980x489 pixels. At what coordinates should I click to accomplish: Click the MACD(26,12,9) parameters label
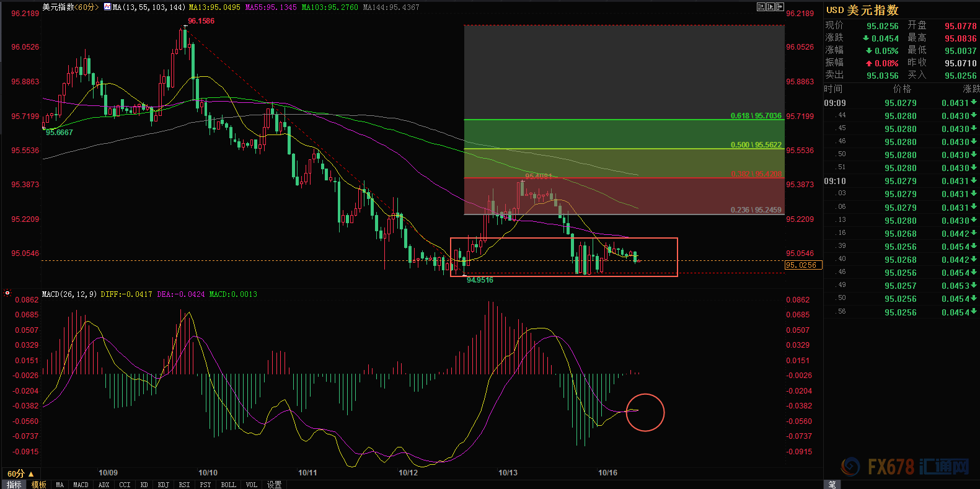click(69, 294)
